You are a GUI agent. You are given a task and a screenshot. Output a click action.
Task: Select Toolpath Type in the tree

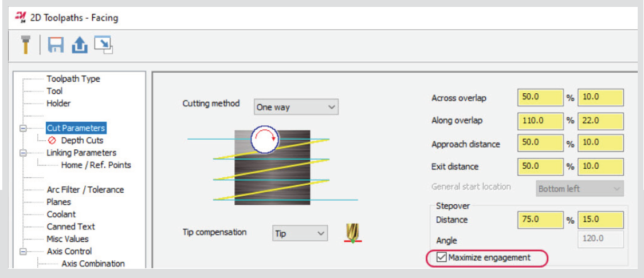(x=73, y=79)
